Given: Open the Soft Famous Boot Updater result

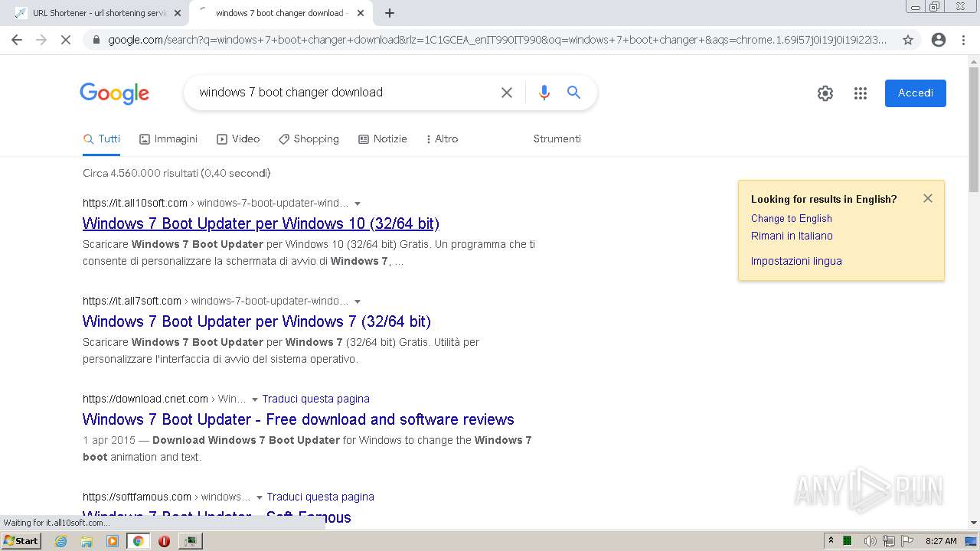Looking at the screenshot, I should coord(217,517).
